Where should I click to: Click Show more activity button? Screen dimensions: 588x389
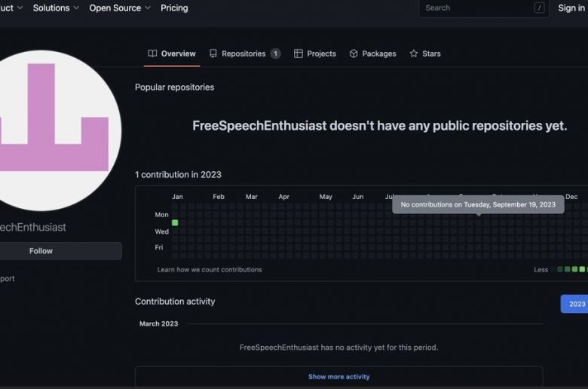coord(338,377)
